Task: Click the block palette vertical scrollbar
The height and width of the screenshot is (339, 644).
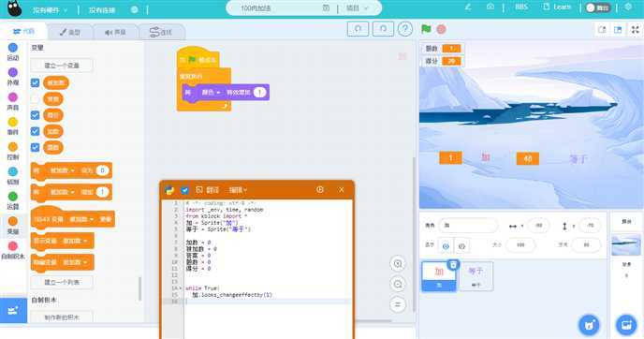Action: coord(140,288)
